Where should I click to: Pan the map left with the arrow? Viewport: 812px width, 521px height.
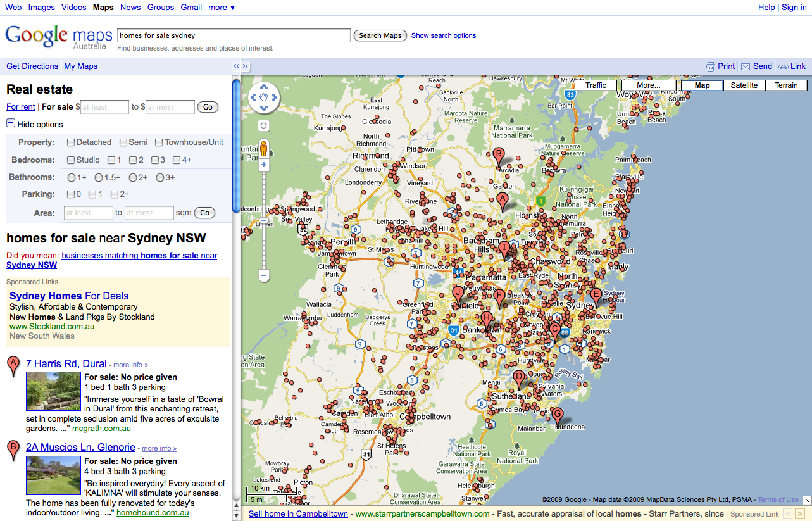point(254,97)
